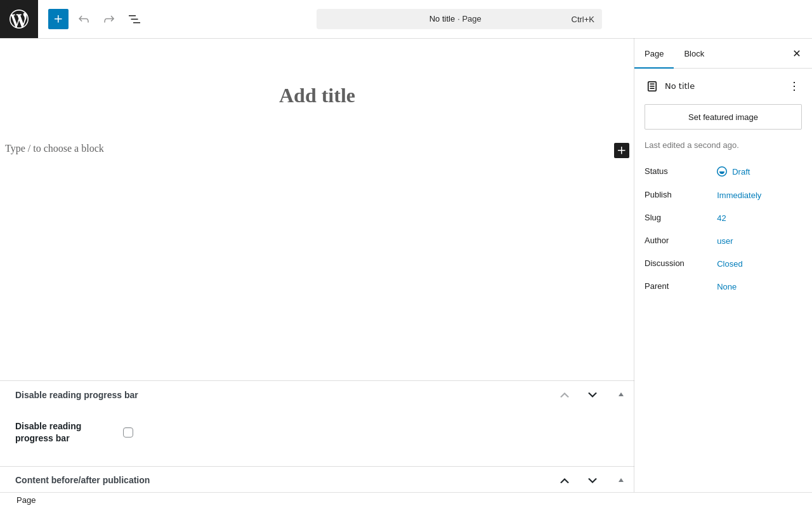This screenshot has width=812, height=508.
Task: Select the Page tab in sidebar
Action: pos(654,54)
